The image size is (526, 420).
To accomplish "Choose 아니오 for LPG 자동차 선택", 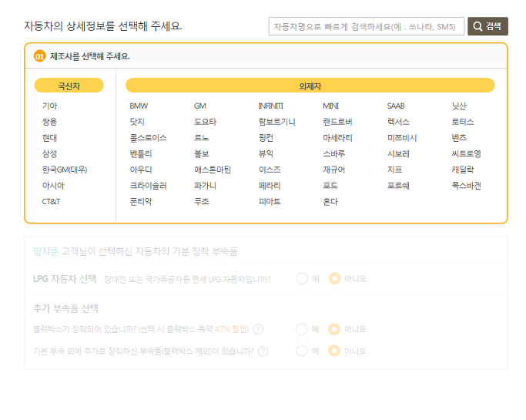I will tap(335, 279).
